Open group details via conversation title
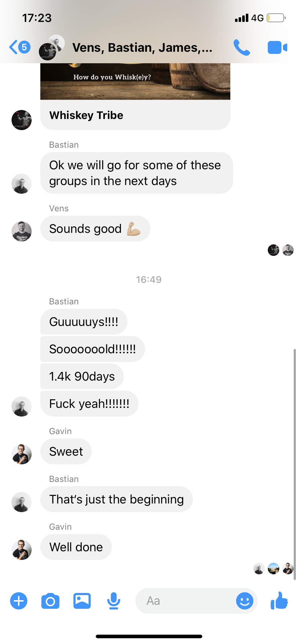This screenshot has height=644, width=298. pyautogui.click(x=142, y=47)
